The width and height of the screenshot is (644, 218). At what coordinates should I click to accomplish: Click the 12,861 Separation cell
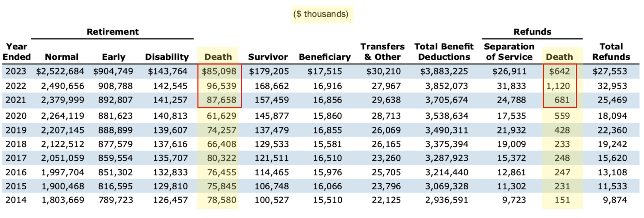pos(512,172)
